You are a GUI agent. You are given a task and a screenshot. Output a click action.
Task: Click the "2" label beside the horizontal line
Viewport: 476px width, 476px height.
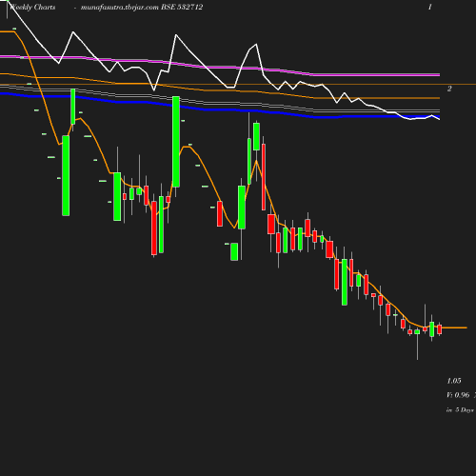pos(449,89)
